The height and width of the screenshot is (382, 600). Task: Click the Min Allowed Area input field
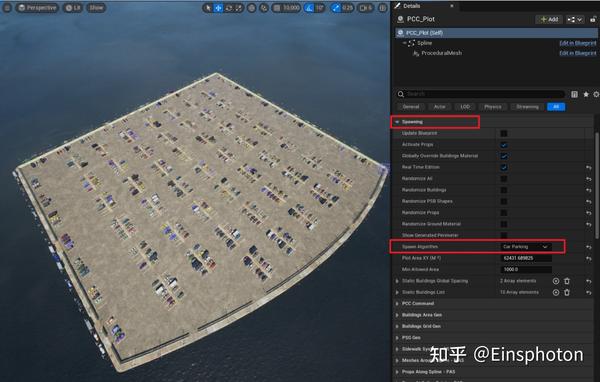point(526,269)
